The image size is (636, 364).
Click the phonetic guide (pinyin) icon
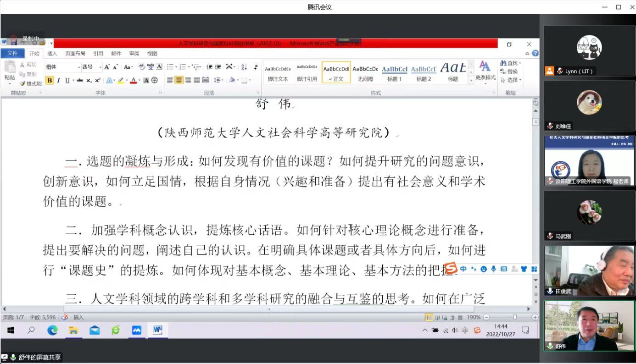(x=151, y=67)
